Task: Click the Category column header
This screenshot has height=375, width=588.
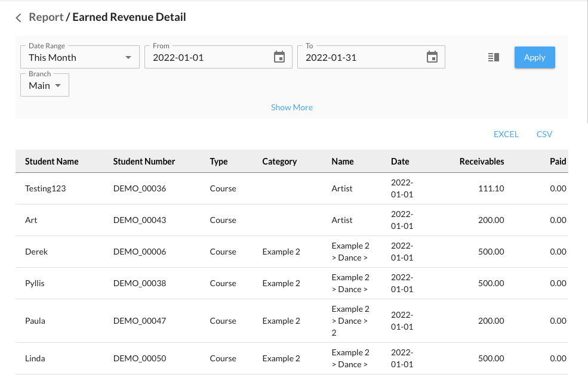Action: [x=279, y=162]
